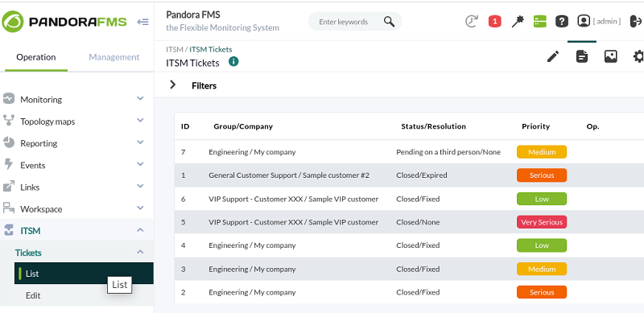Click the Links external arrow icon
644x313 pixels.
9,186
